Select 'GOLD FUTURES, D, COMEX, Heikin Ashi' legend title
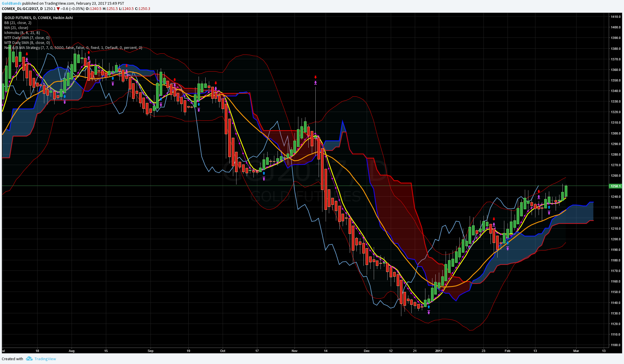Viewport: 624px width, 364px height. 39,18
